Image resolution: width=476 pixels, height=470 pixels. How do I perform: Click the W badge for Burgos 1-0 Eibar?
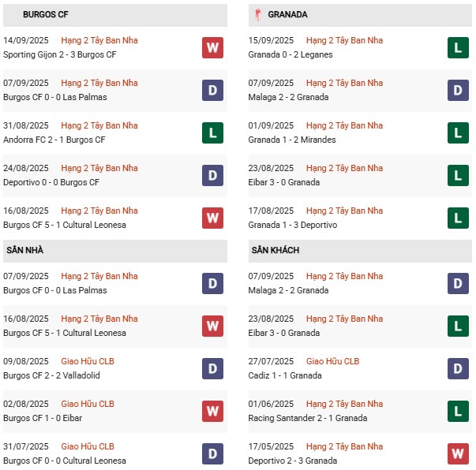point(212,411)
